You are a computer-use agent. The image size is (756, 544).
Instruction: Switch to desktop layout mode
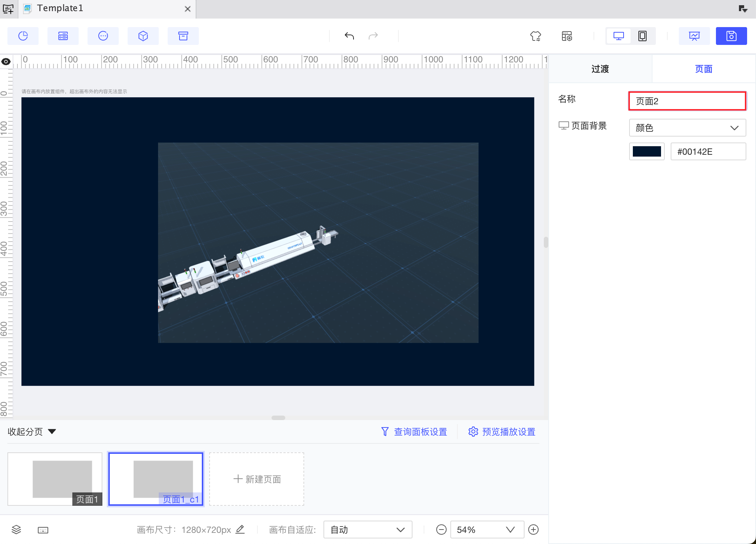[618, 36]
